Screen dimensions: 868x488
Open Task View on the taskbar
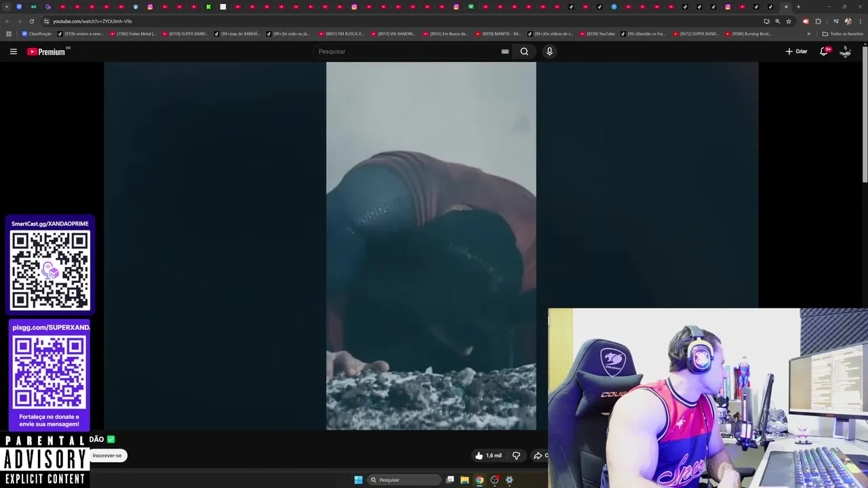point(450,480)
